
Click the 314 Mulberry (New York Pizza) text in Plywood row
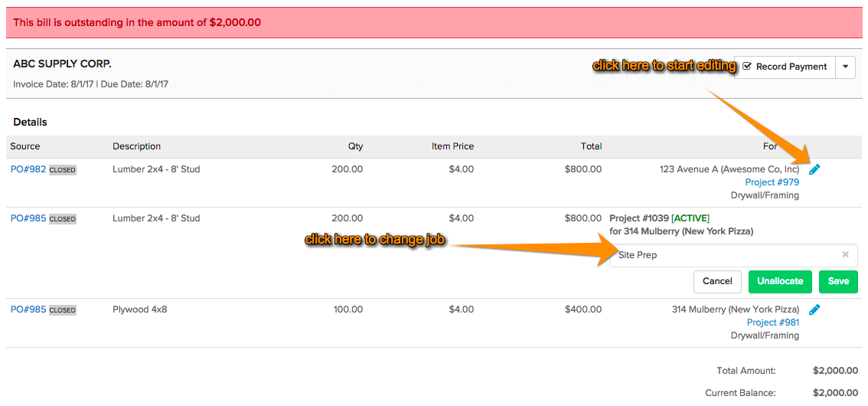click(x=736, y=309)
